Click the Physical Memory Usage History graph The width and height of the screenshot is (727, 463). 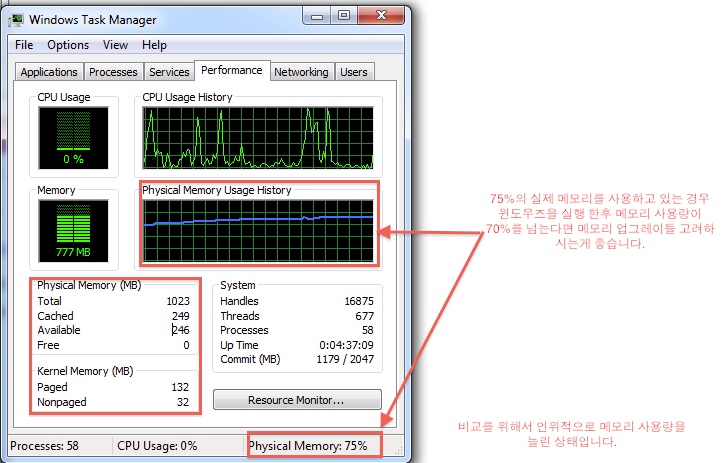pos(258,231)
